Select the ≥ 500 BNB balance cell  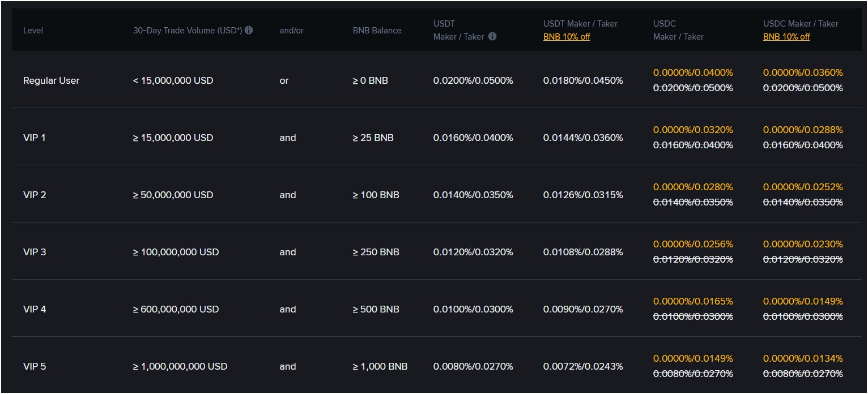pos(376,309)
